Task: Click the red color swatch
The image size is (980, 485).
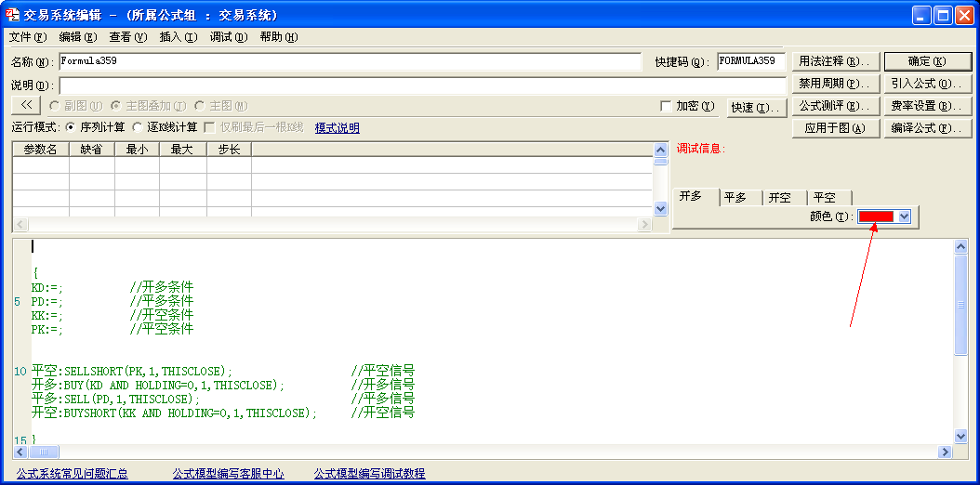Action: click(x=876, y=216)
